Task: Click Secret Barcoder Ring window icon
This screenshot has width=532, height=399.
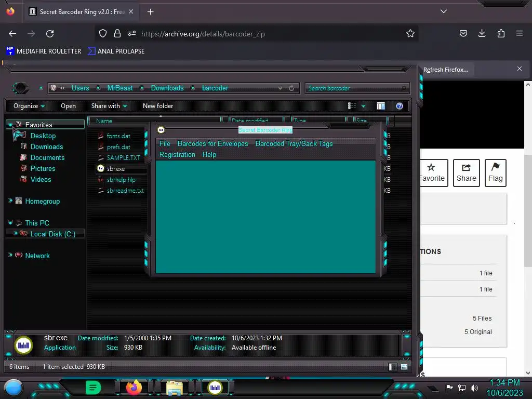Action: [x=161, y=129]
